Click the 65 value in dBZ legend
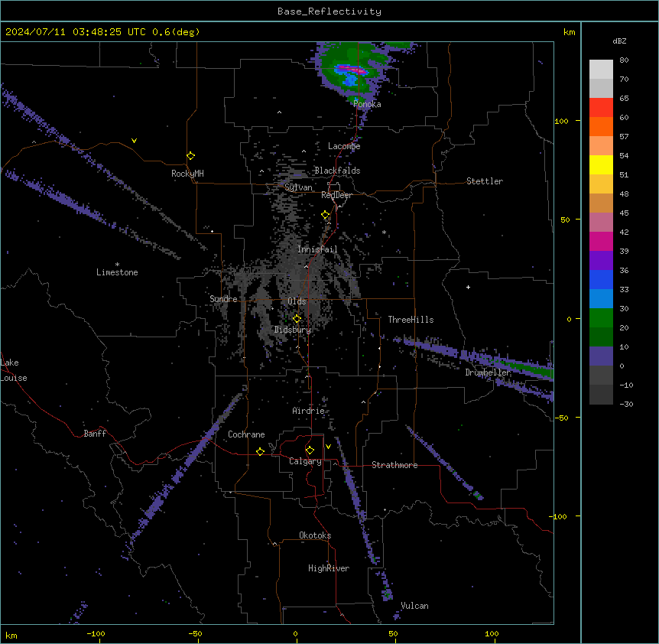Viewport: 659px width, 644px height. coord(624,99)
